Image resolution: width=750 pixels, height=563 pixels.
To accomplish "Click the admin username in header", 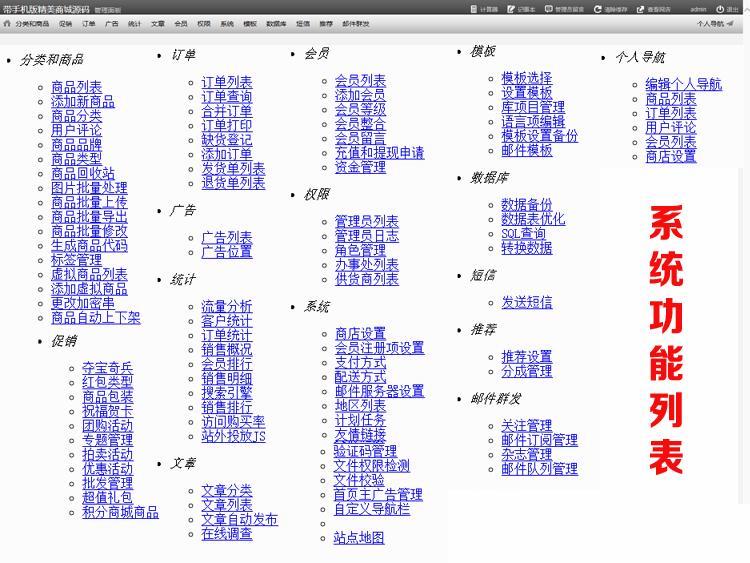I will 698,10.
